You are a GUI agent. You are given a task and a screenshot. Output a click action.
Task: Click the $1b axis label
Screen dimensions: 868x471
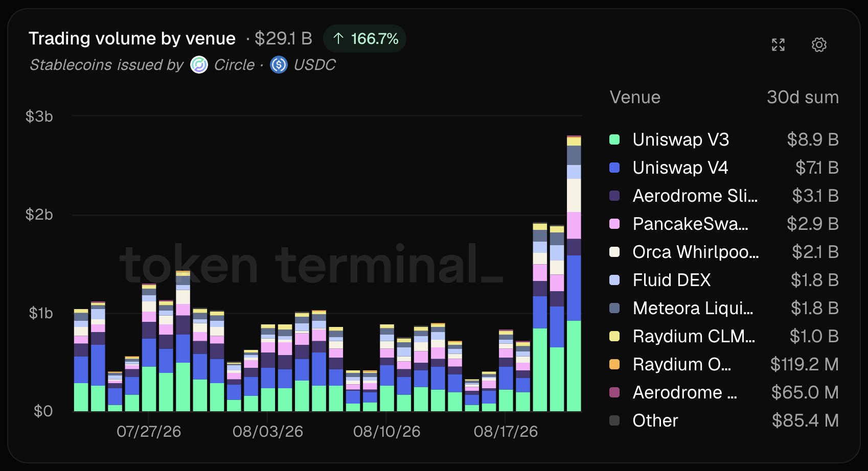click(x=40, y=313)
